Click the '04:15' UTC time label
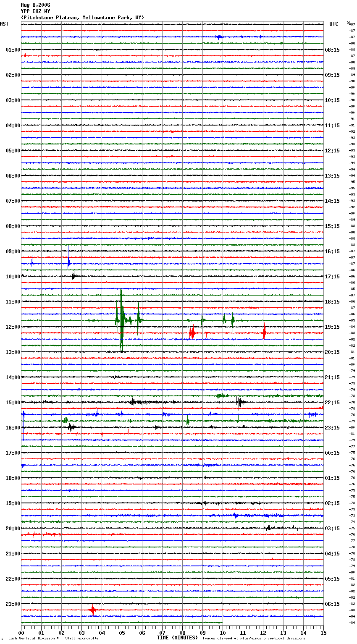This screenshot has height=644, width=357. pyautogui.click(x=332, y=554)
